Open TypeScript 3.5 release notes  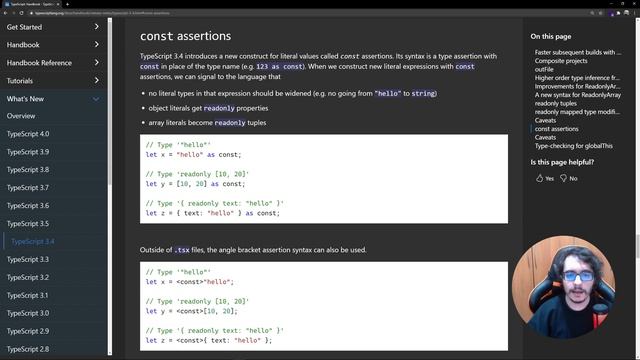point(28,224)
